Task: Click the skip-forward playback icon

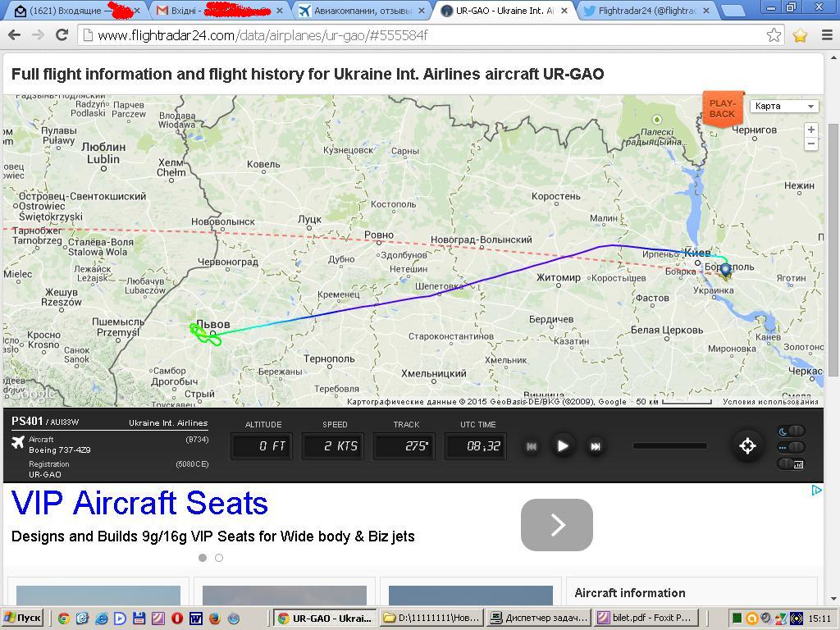Action: pos(596,446)
